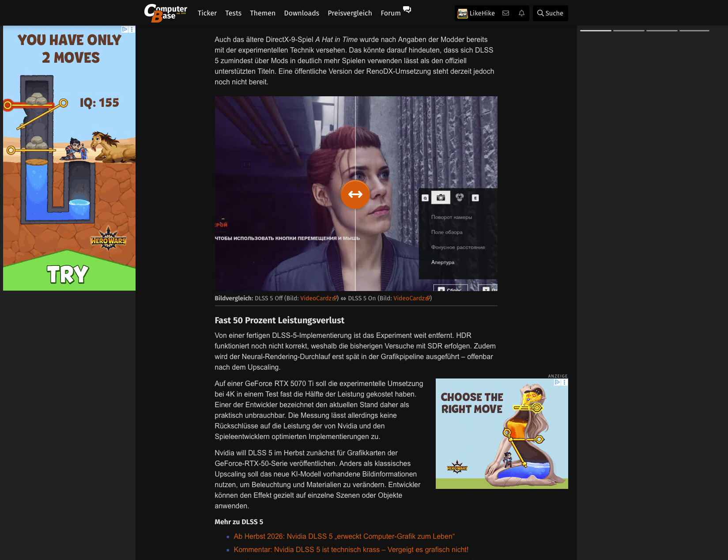Viewport: 728px width, 560px height.
Task: Open VideoCardz link for DLSS 5 On image
Action: click(411, 298)
